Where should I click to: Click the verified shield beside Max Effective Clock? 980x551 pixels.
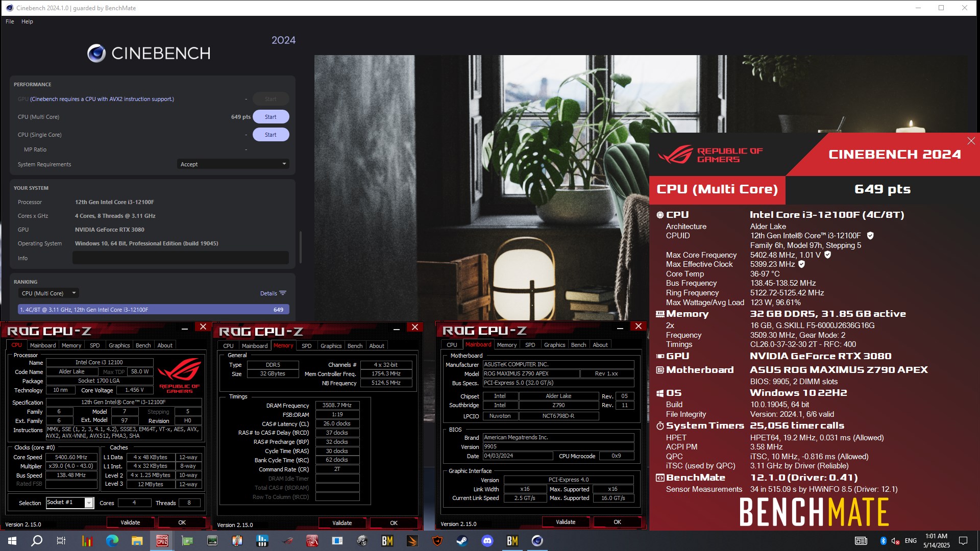pos(801,264)
